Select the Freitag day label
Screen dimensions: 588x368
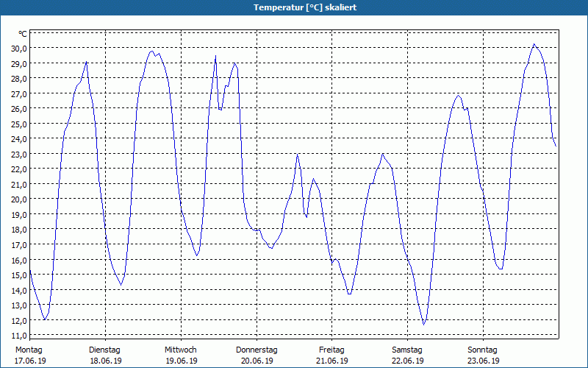click(331, 350)
